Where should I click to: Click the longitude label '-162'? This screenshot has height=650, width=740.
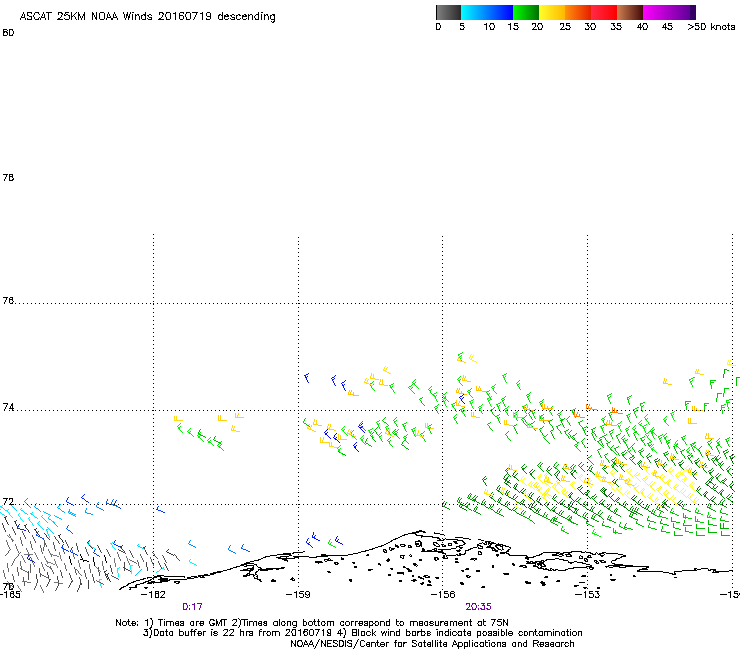[153, 595]
